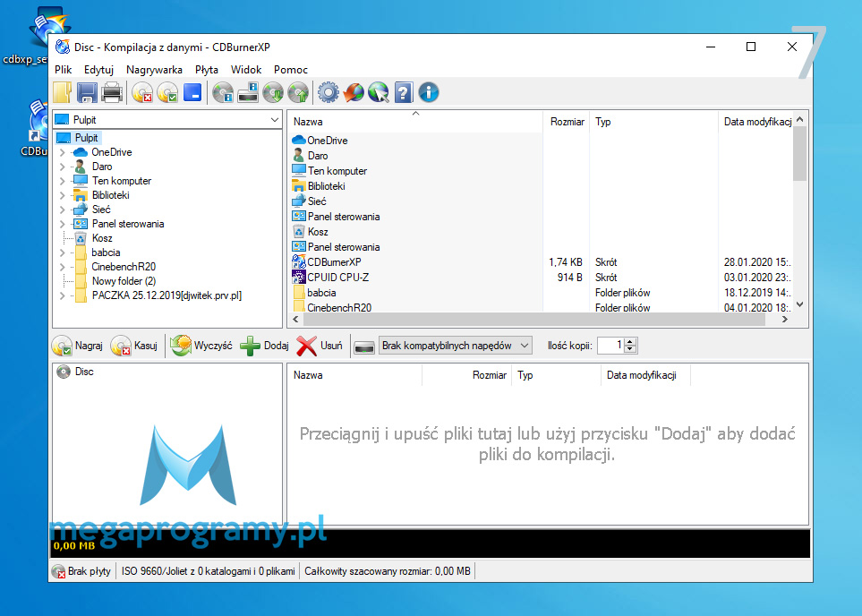
Task: Click the no-disc icon in the status bar
Action: (x=58, y=571)
